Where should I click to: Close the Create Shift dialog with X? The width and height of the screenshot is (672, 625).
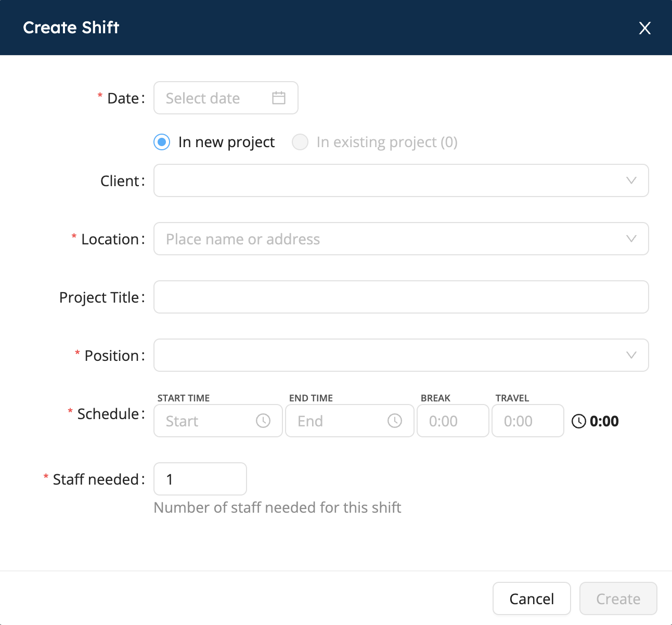pyautogui.click(x=645, y=28)
